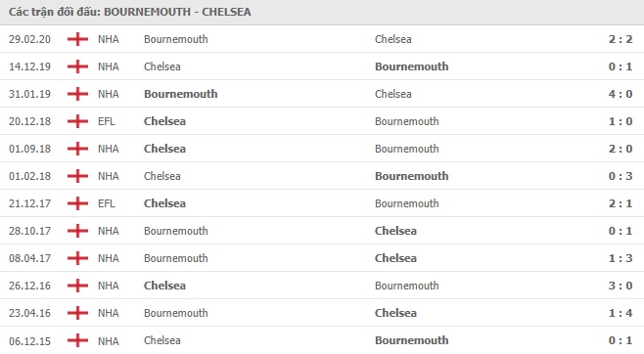Select bold Chelsea away team on 28.10.17
This screenshot has height=354, width=644.
(x=395, y=231)
